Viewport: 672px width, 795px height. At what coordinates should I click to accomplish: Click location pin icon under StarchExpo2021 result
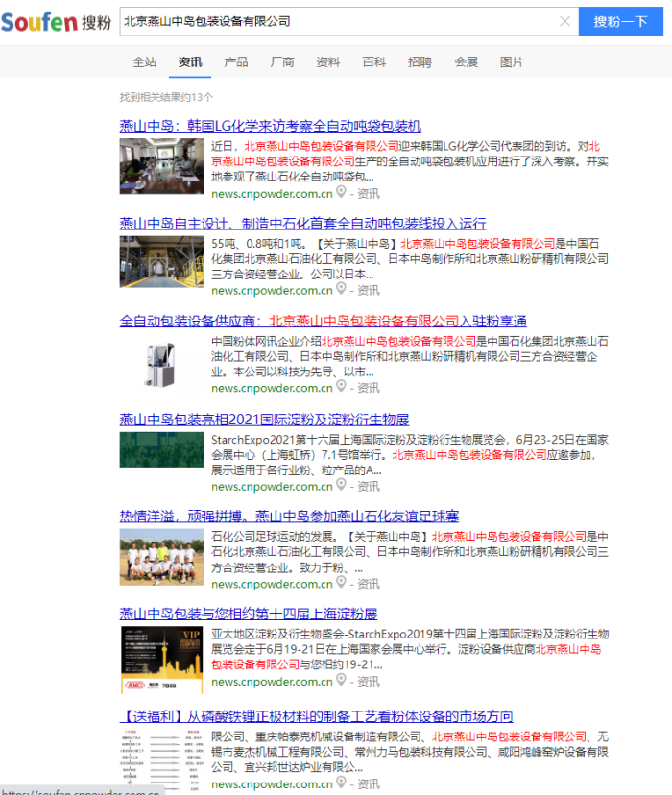(x=341, y=486)
